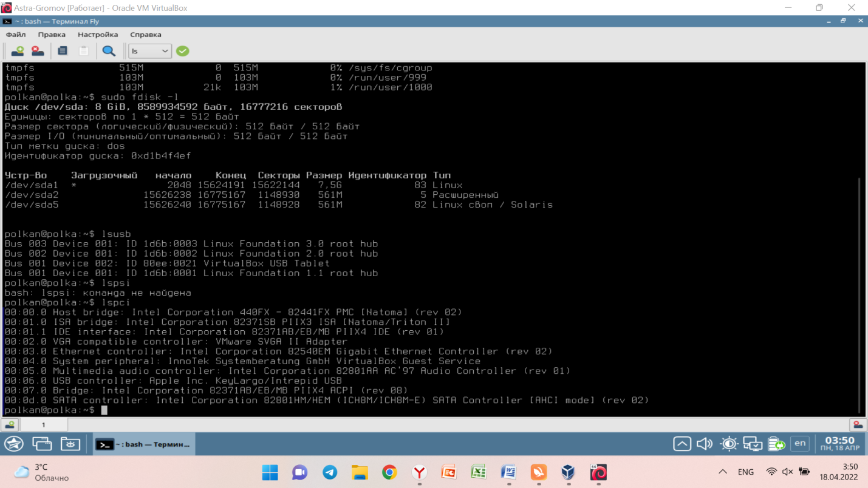This screenshot has height=488, width=868.
Task: Click 'Идентификатор диска: 0xd1b4f4ef' line
Action: (98, 156)
